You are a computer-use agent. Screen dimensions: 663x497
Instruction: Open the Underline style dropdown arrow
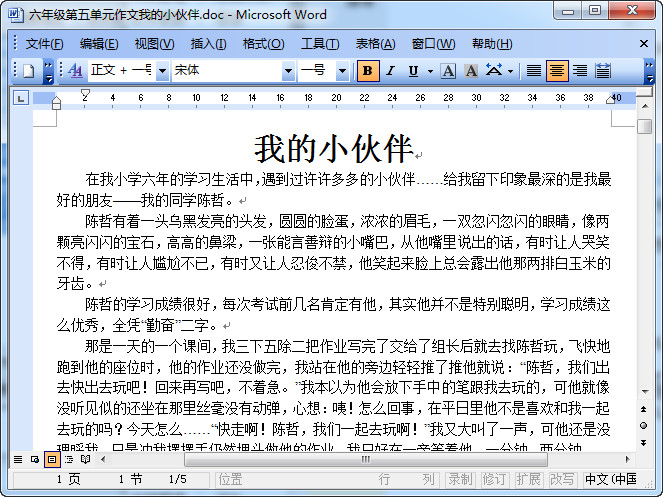pos(430,71)
